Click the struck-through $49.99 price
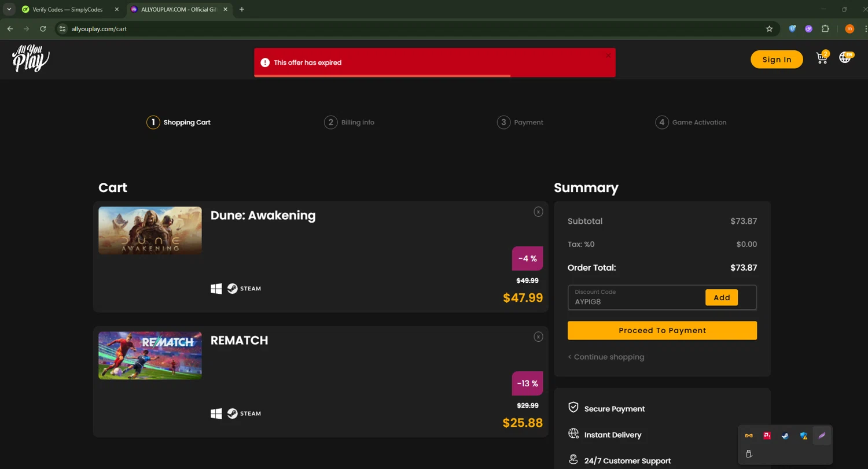Viewport: 868px width, 469px height. click(x=527, y=280)
